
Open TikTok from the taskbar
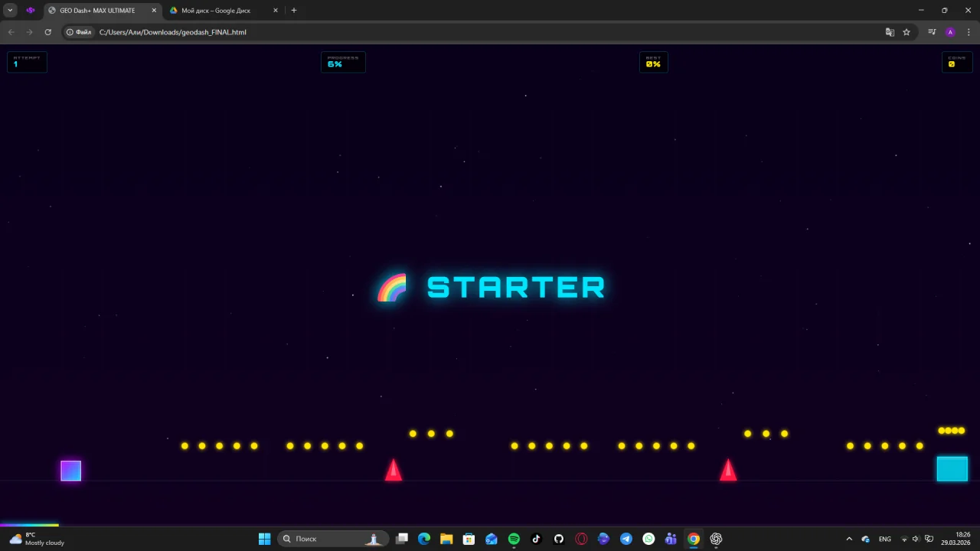pyautogui.click(x=536, y=539)
